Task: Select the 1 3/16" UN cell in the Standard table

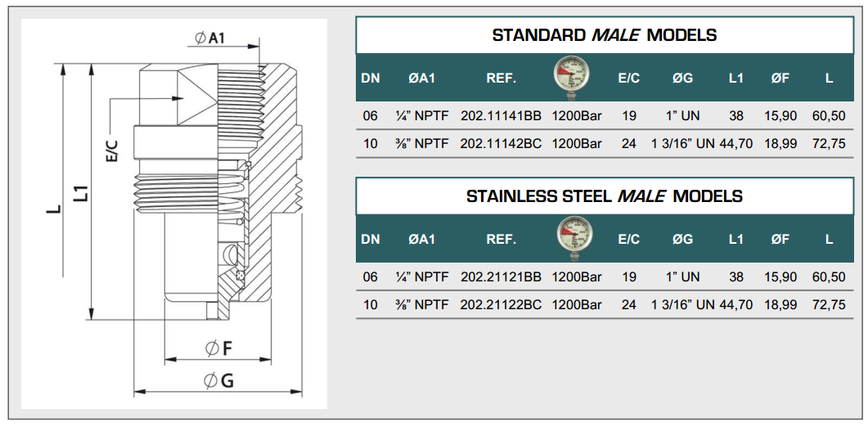Action: 682,143
